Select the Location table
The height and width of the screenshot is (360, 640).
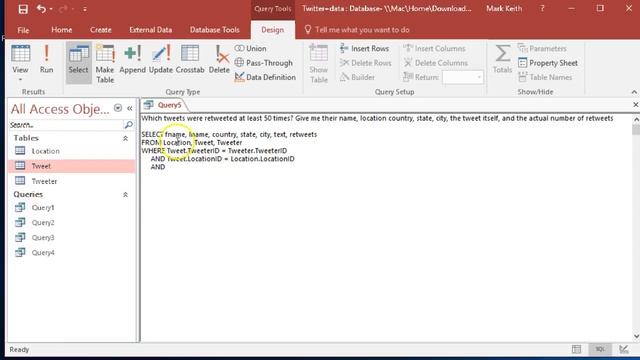tap(72, 151)
